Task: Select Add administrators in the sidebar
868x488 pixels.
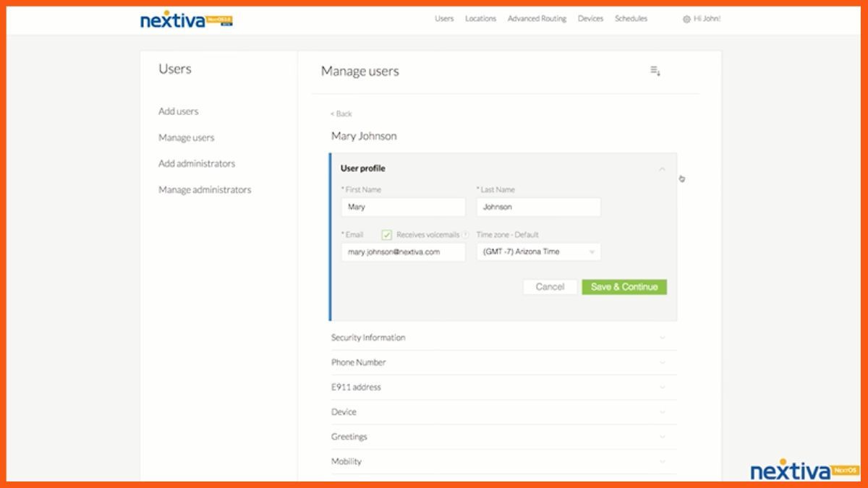Action: pos(197,163)
